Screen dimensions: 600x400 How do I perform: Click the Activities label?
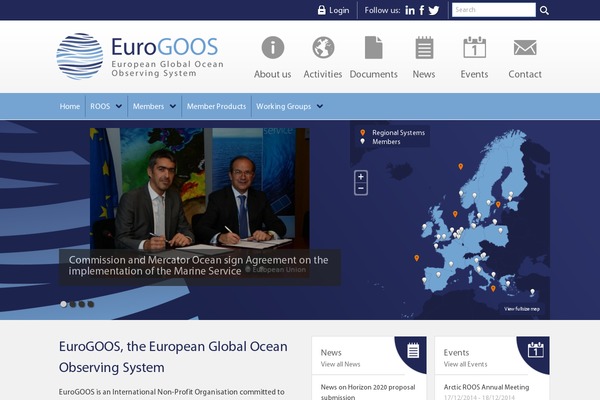click(323, 74)
